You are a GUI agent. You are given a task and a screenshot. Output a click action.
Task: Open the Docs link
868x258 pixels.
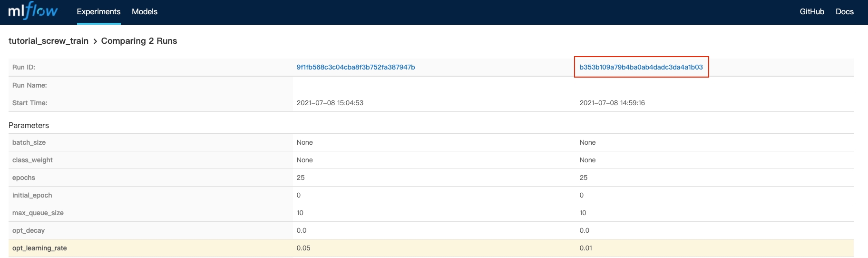(845, 12)
